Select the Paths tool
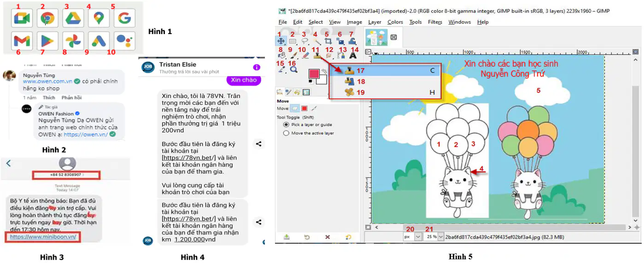The width and height of the screenshot is (644, 263). (x=341, y=56)
